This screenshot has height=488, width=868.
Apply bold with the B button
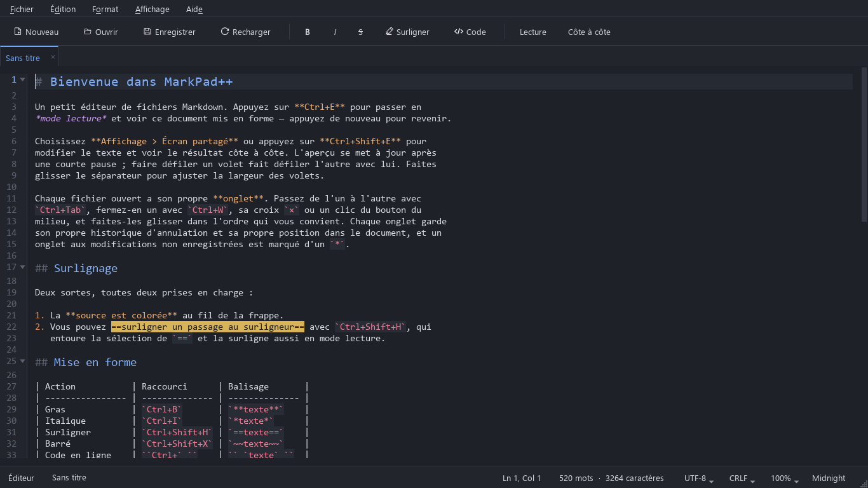pyautogui.click(x=308, y=32)
